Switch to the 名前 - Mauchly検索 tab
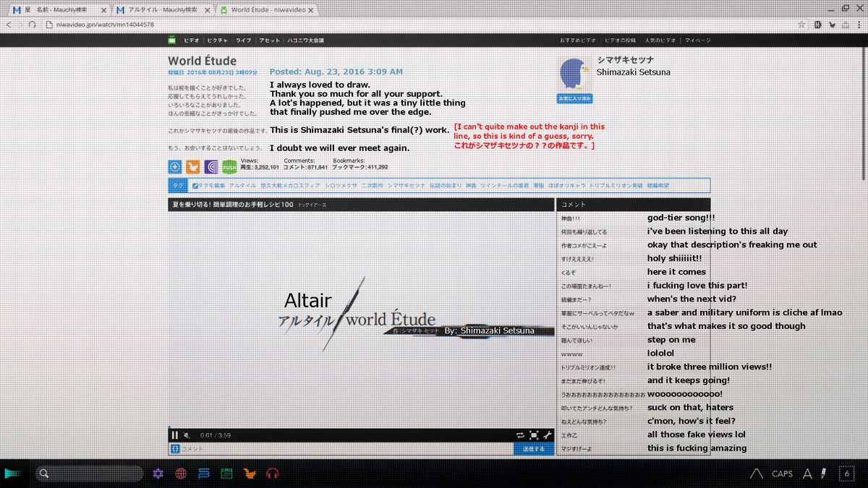Viewport: 868px width, 488px height. click(59, 10)
